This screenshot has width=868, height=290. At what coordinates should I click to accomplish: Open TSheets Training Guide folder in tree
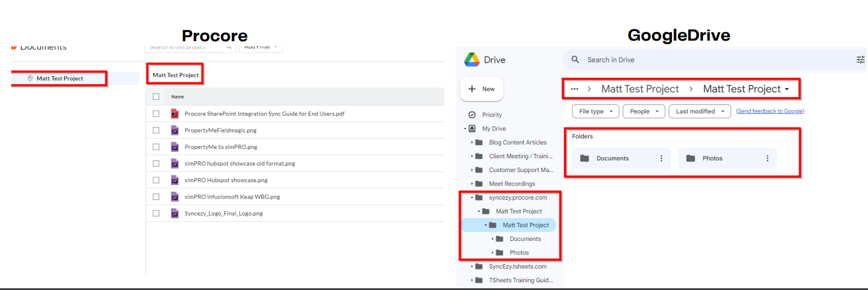[x=521, y=280]
